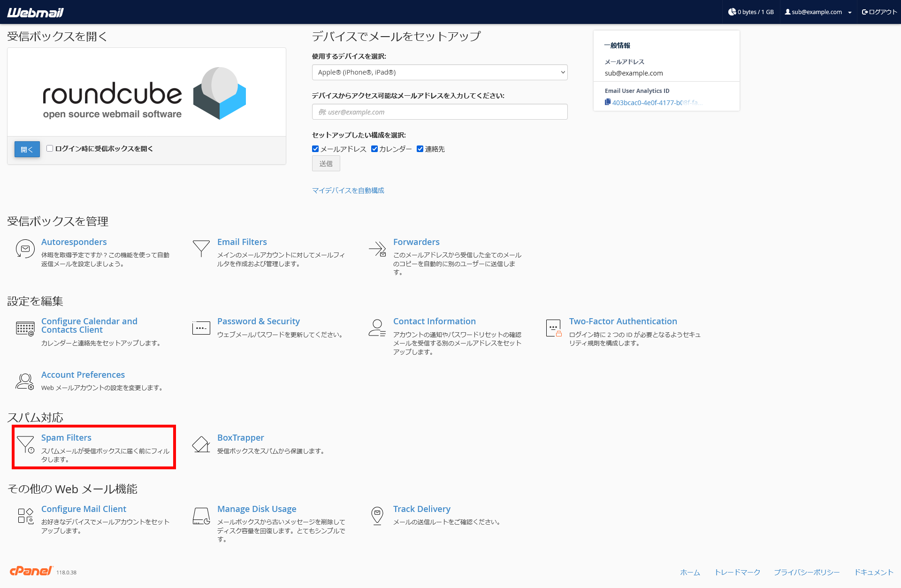Click マイデバイスを自動構成 link

[348, 190]
